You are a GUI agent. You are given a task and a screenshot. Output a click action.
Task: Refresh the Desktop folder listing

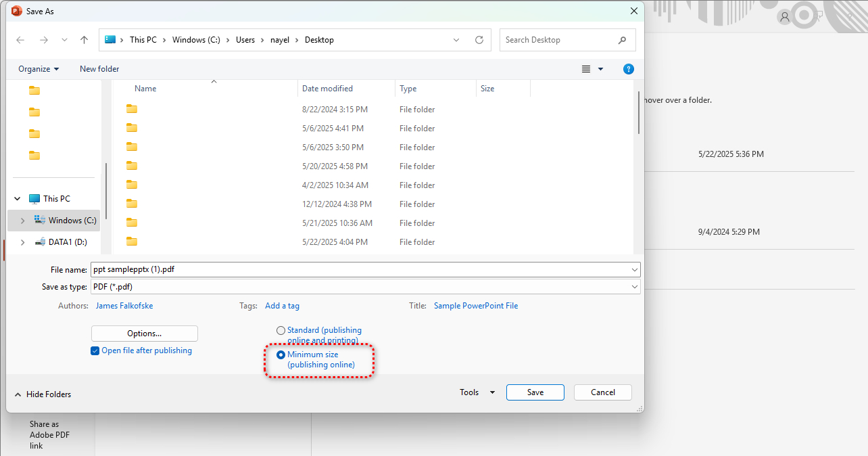tap(479, 40)
